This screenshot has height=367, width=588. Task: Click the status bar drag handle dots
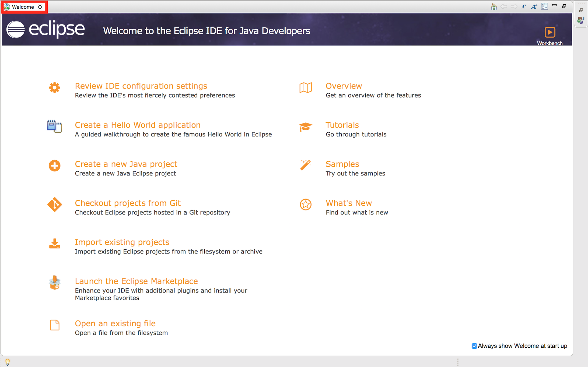click(x=458, y=362)
